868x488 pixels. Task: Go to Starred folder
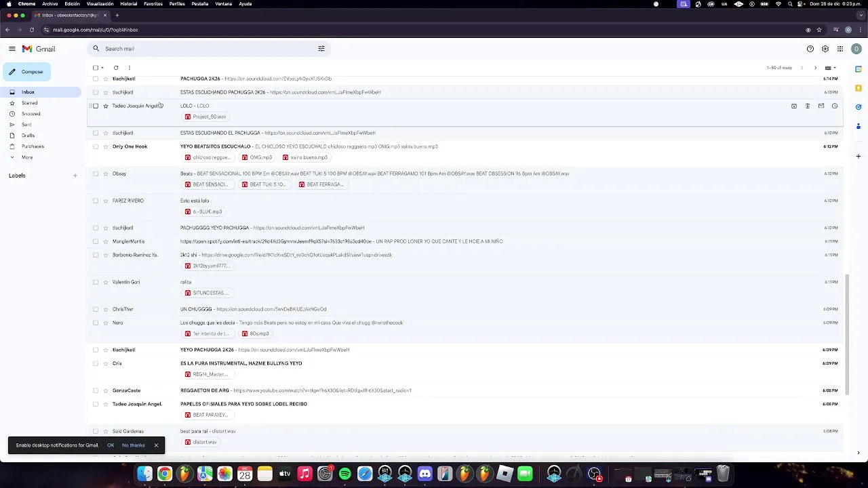click(29, 103)
